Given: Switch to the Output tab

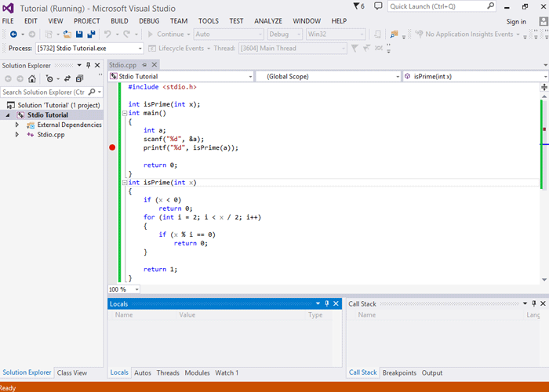Looking at the screenshot, I should pos(431,372).
